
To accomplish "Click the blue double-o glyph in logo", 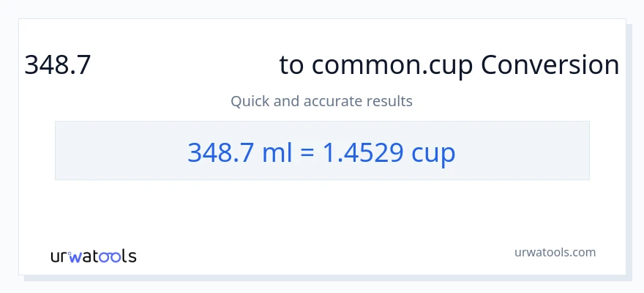I will 109,256.
